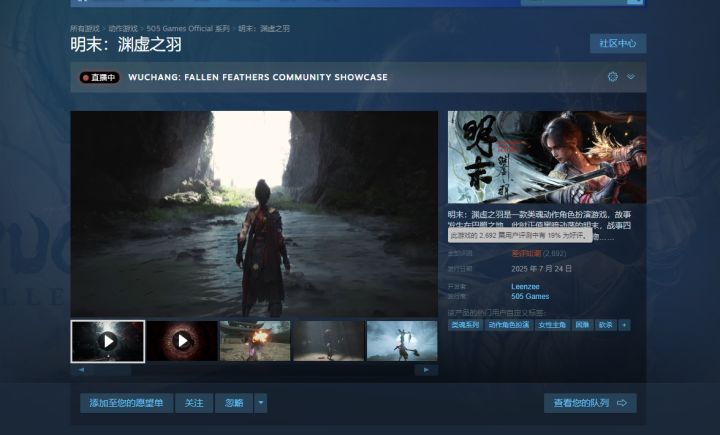The image size is (720, 435).
Task: Click the left arrow of media strip
Action: click(81, 370)
